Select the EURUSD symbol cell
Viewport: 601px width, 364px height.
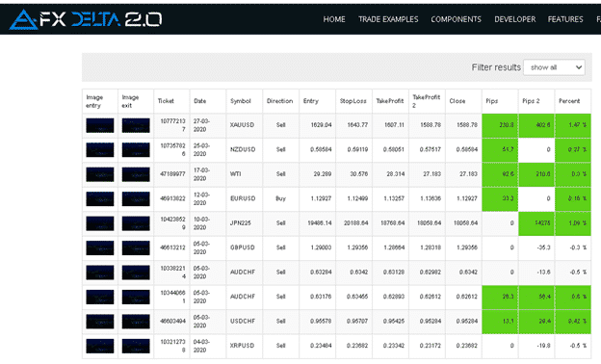(x=245, y=199)
